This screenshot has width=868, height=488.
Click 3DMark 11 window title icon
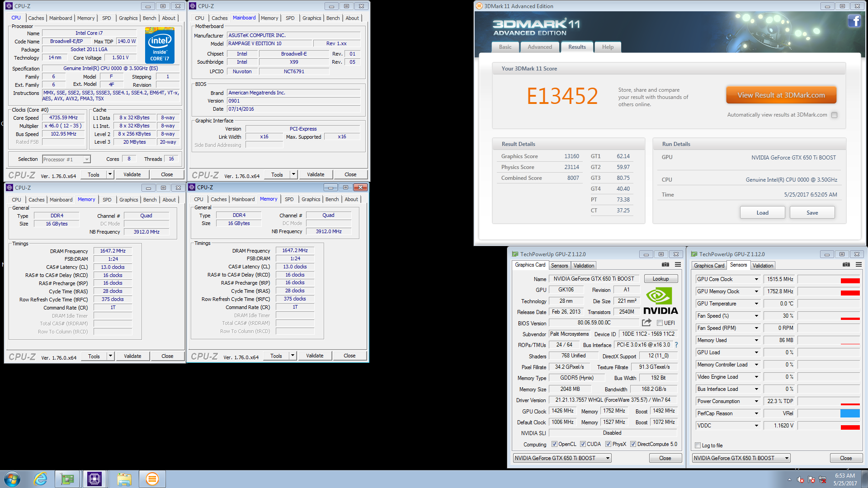(x=479, y=6)
